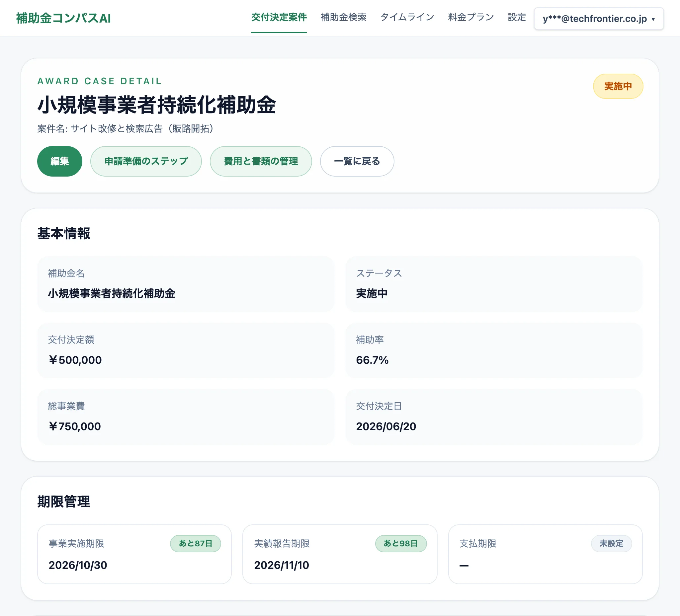Switch to the 交付決定案件 tab
680x616 pixels.
point(279,17)
